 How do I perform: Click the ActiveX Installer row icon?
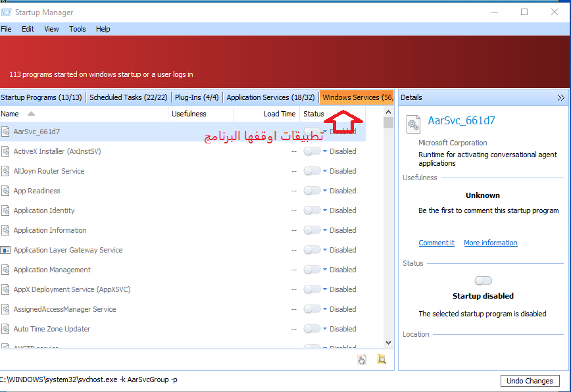click(x=5, y=151)
